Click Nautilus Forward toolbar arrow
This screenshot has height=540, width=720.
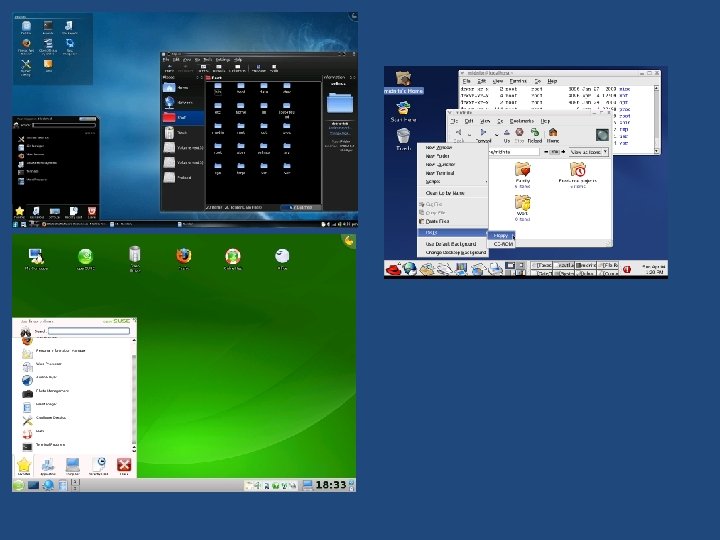pyautogui.click(x=483, y=132)
